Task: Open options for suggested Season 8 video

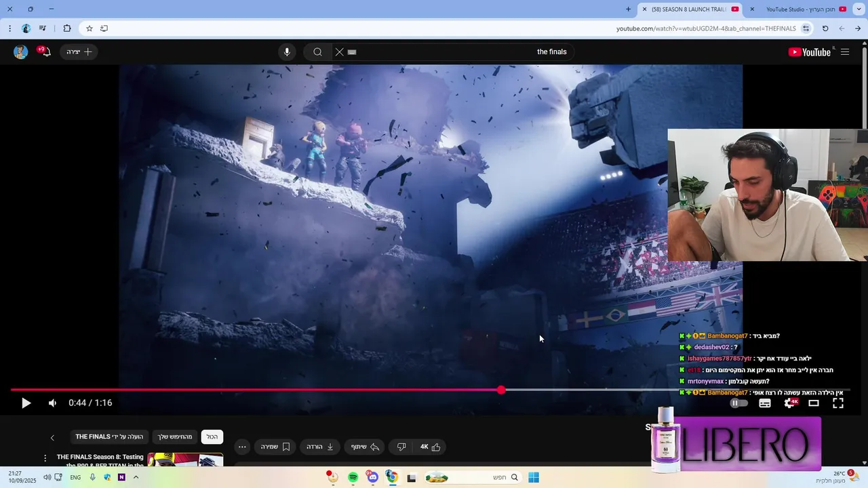Action: (45, 458)
